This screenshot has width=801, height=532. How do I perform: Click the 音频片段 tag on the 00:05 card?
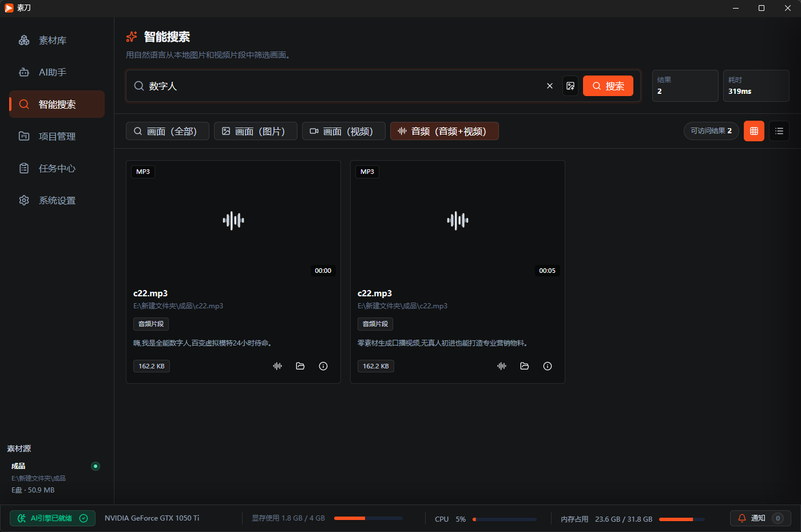[x=375, y=324]
